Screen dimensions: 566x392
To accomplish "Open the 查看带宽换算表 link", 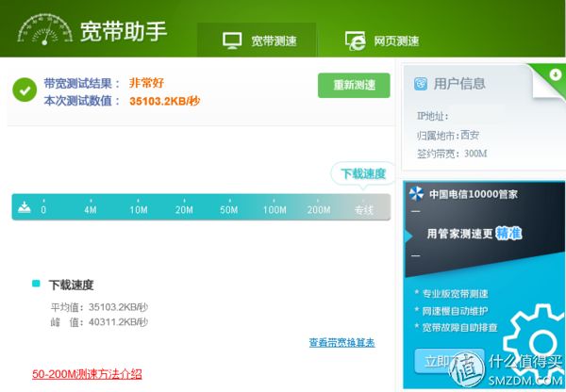I will pos(341,342).
